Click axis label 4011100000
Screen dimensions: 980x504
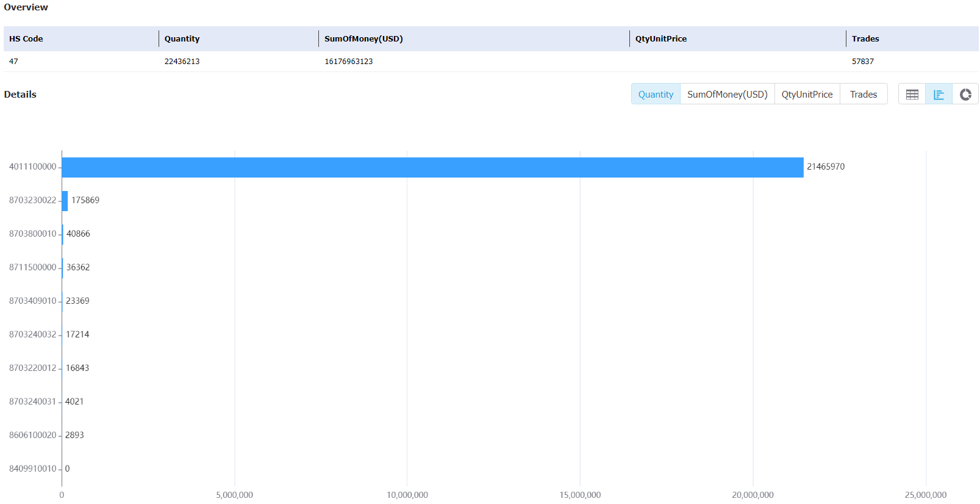coord(32,167)
